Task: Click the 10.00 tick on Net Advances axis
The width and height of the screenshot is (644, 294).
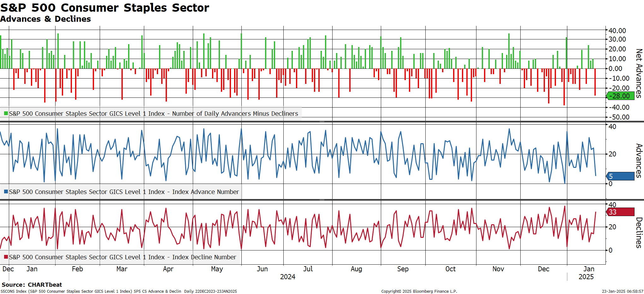Action: click(x=617, y=59)
